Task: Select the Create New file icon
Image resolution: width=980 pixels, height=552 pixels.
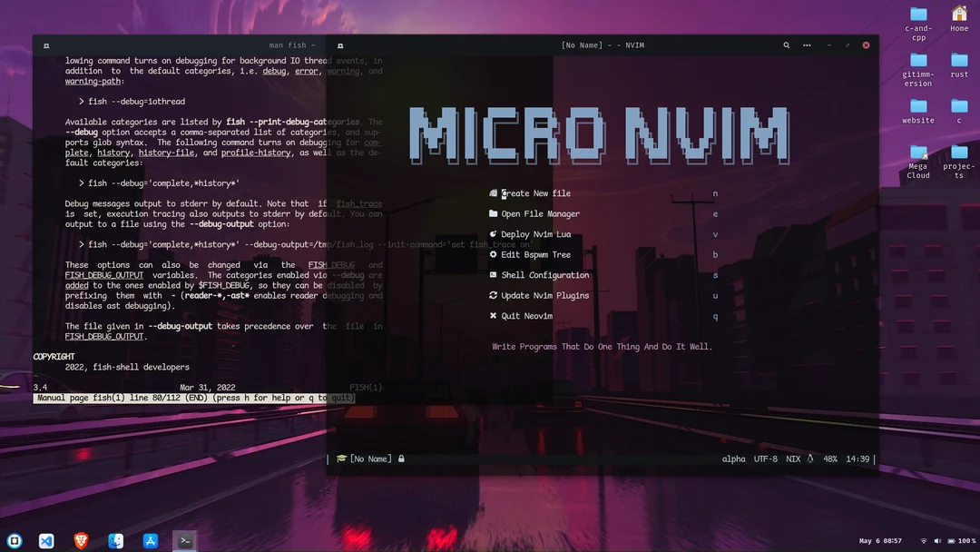Action: click(493, 193)
